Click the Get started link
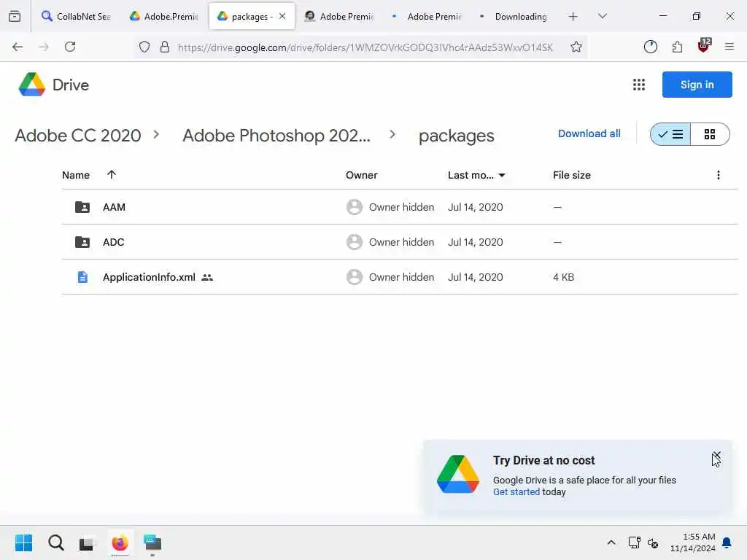Viewport: 747px width, 560px height. [516, 491]
